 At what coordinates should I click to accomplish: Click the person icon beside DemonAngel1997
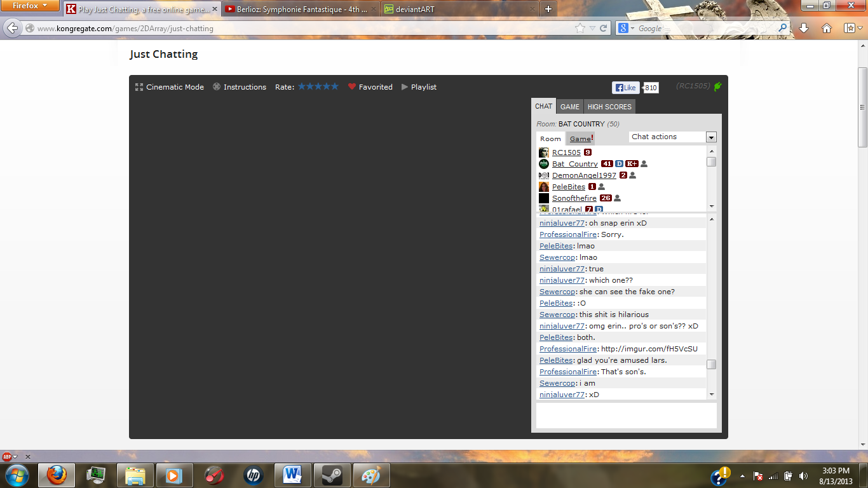click(x=632, y=175)
